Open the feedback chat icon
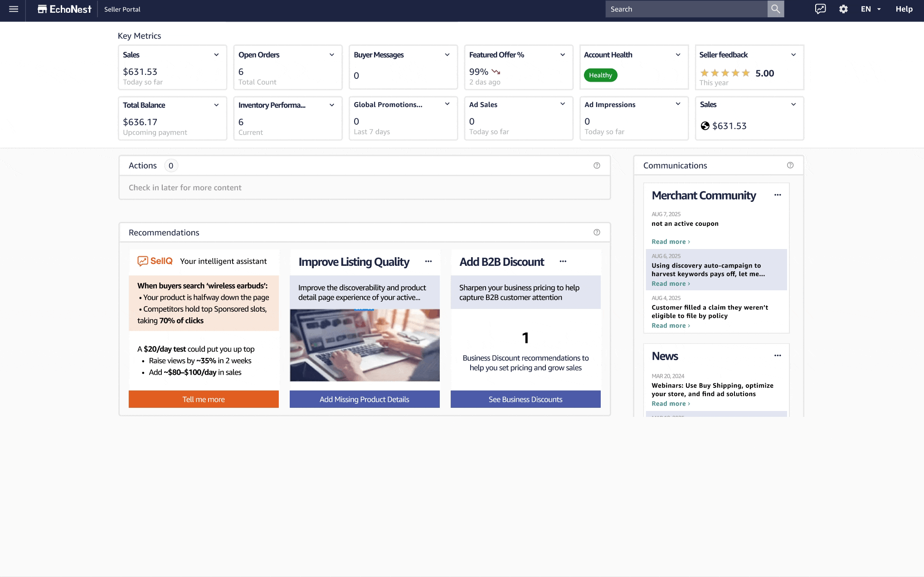Viewport: 924px width, 577px height. [x=820, y=9]
